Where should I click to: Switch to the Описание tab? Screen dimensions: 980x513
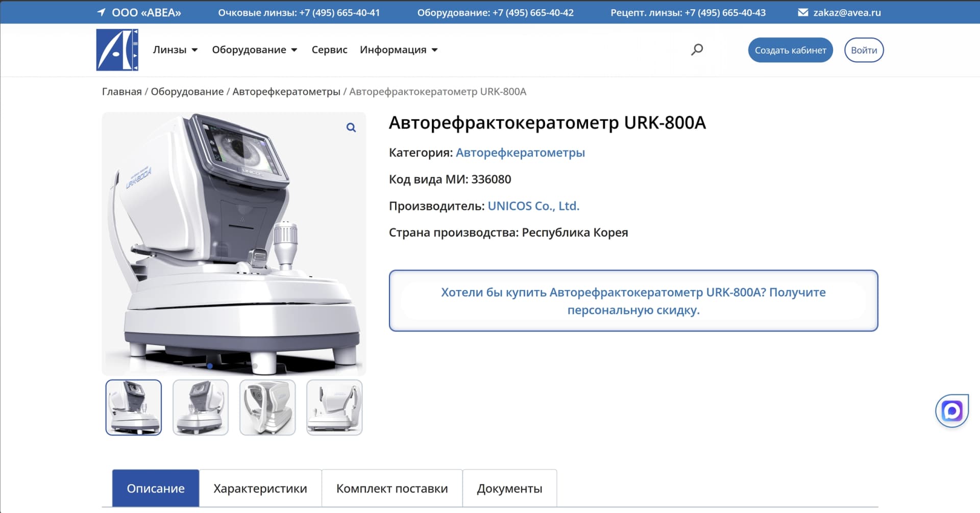(156, 488)
